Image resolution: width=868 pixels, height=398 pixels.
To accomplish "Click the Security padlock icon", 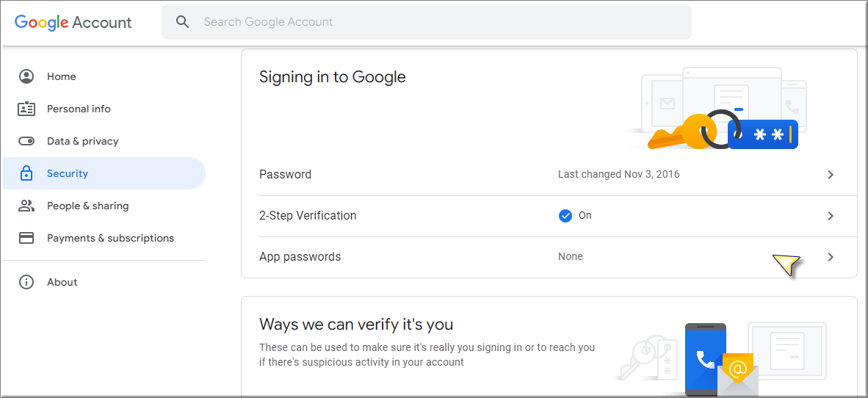I will (26, 173).
